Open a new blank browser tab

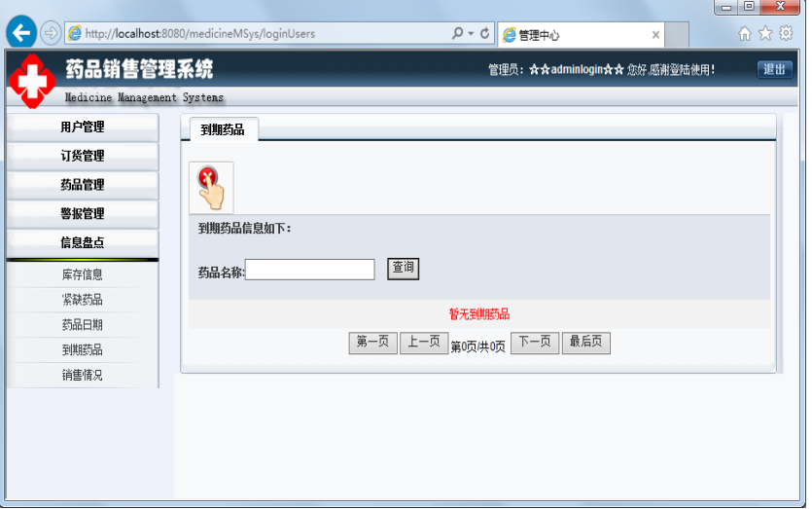point(676,35)
